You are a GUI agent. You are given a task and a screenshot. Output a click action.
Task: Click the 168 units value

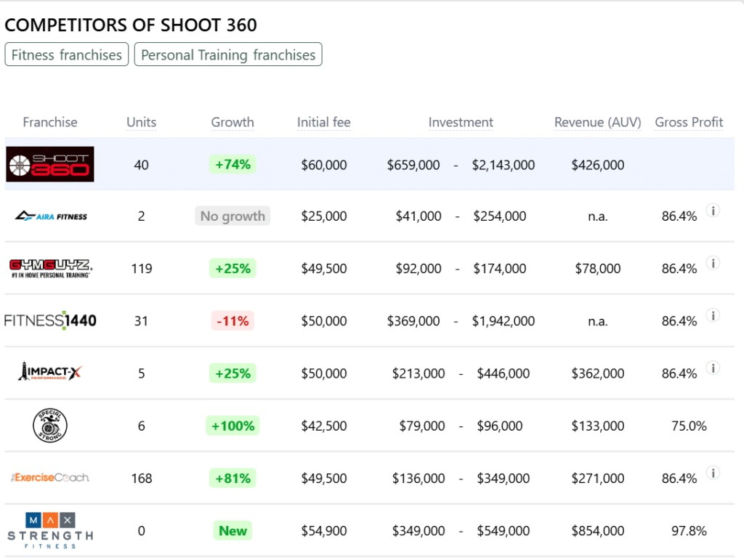coord(142,479)
